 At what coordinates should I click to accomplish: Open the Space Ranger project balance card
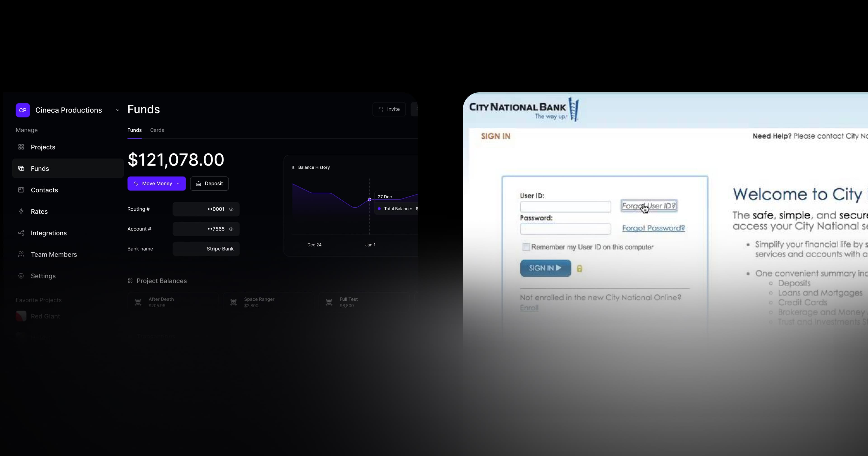[269, 302]
